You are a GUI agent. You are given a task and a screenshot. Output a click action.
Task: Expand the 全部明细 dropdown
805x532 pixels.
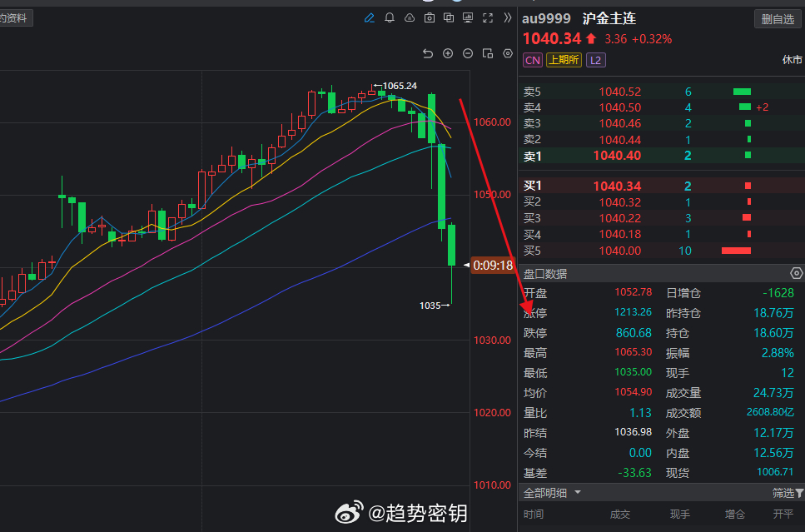[x=549, y=492]
